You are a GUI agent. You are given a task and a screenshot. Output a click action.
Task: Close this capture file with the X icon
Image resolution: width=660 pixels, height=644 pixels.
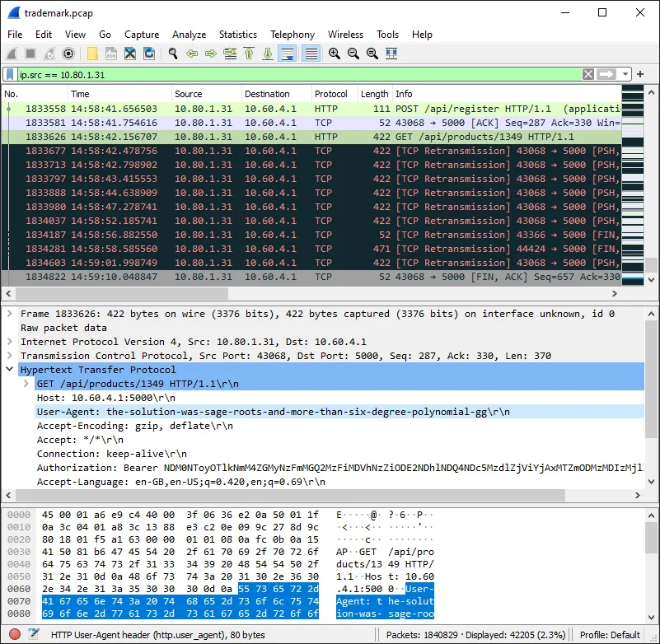pos(130,54)
